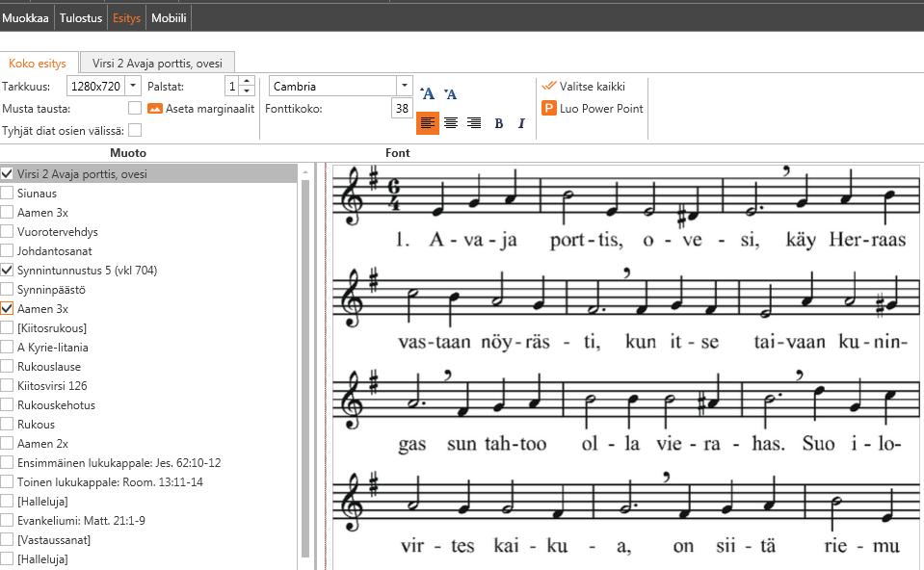The height and width of the screenshot is (570, 924).
Task: Click Valitse kaikki text
Action: point(593,86)
